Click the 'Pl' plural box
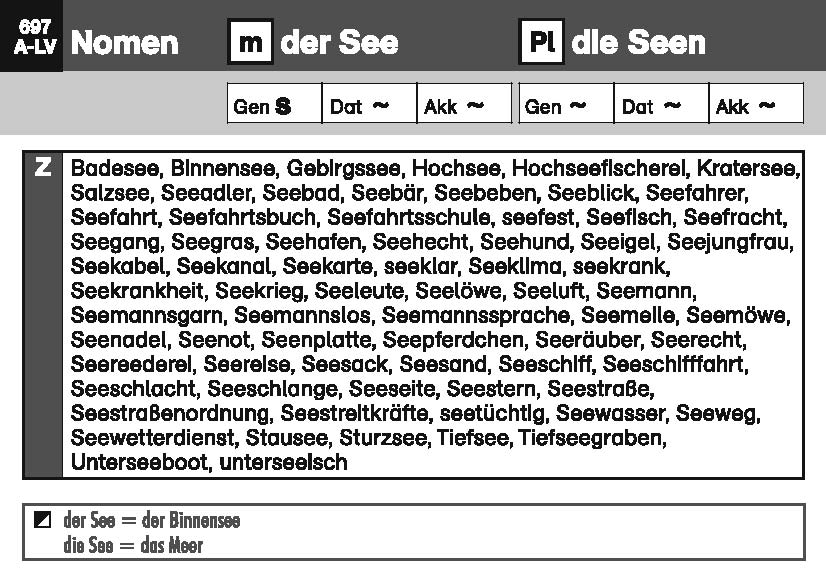This screenshot has height=588, width=826. click(x=541, y=43)
